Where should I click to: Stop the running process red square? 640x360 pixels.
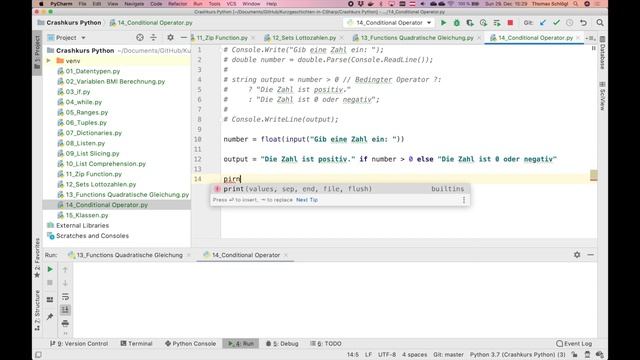510,23
